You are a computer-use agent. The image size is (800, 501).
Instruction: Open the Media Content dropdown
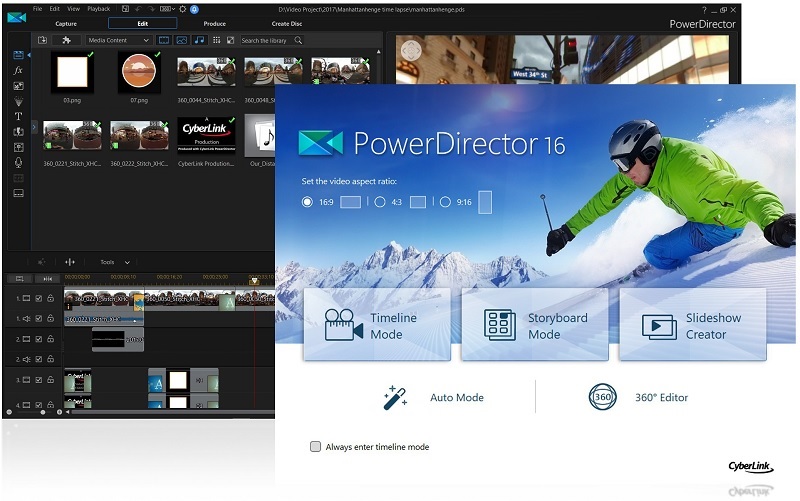(x=118, y=40)
